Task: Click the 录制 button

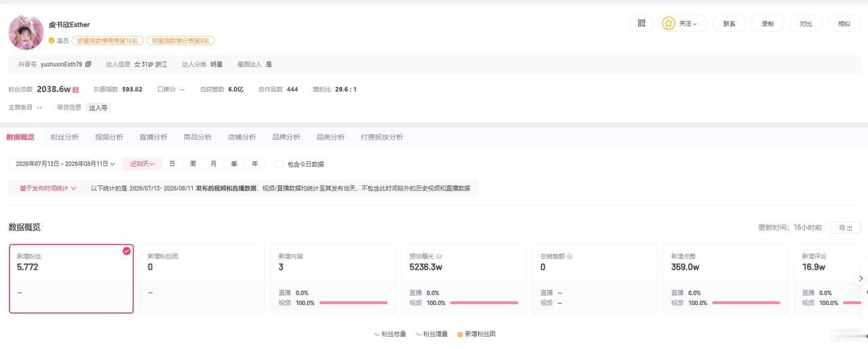Action: point(768,24)
